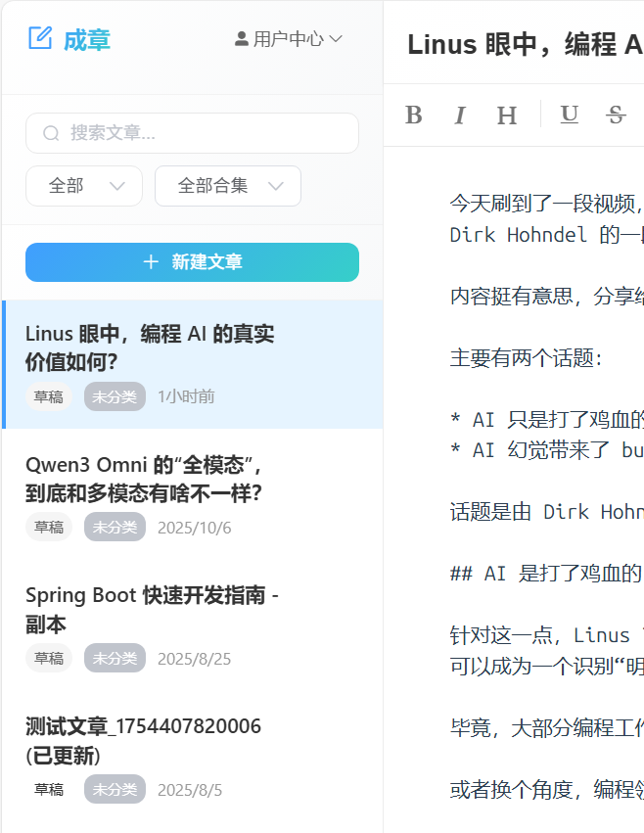Expand the 全部合集 collection dropdown

(x=227, y=186)
